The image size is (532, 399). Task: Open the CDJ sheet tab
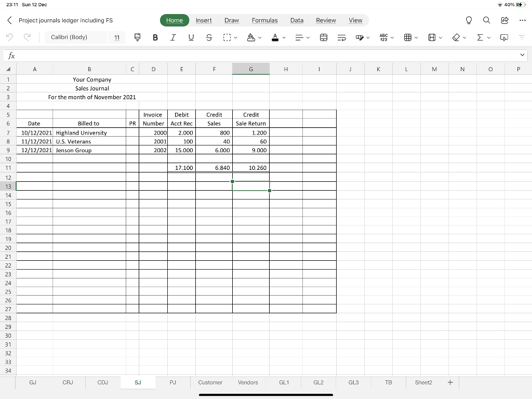click(x=102, y=382)
